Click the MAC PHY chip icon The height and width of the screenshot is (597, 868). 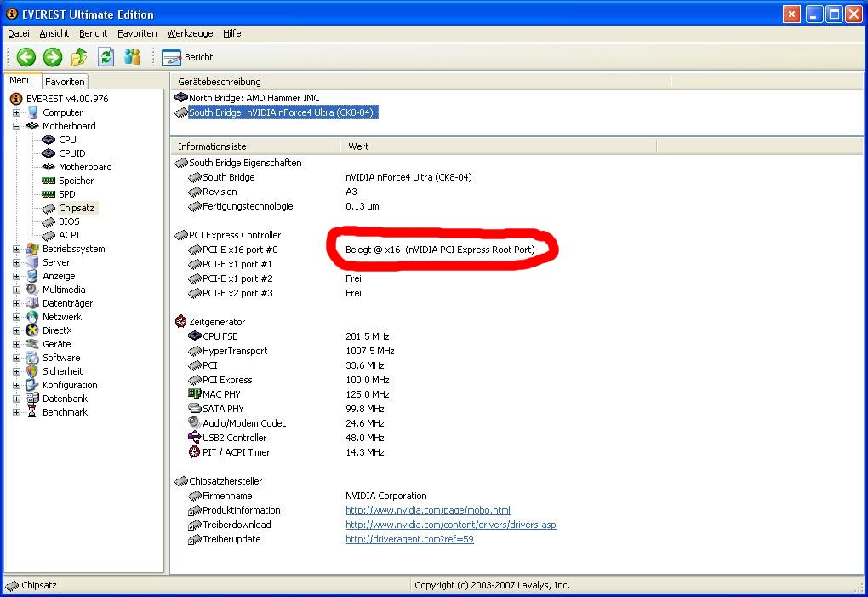pyautogui.click(x=194, y=393)
